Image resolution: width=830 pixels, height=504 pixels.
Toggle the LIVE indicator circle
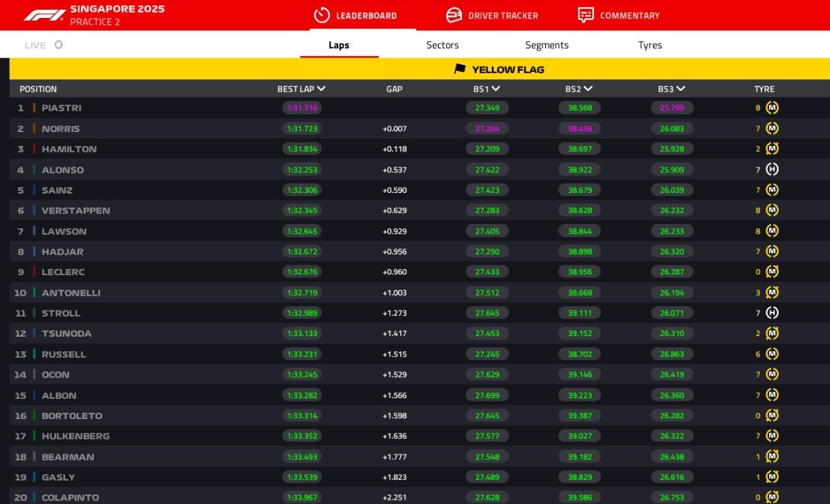point(59,45)
